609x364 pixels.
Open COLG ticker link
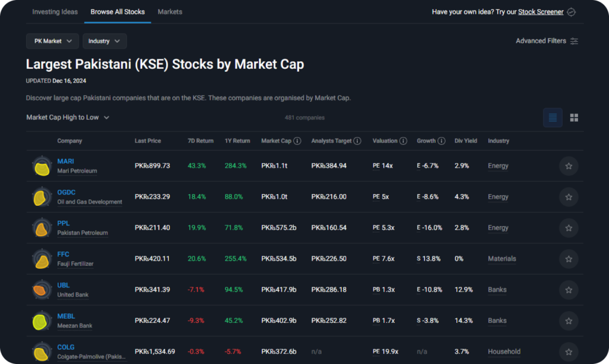[66, 347]
